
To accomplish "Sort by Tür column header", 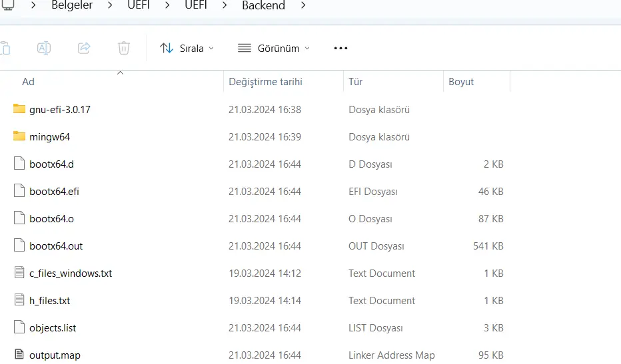I will (x=355, y=81).
